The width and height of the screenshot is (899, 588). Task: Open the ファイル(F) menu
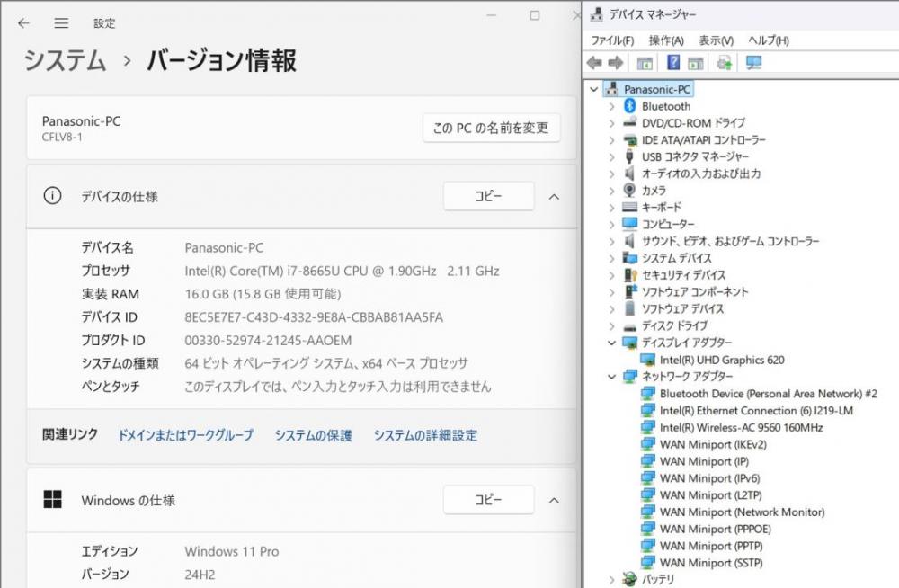click(x=612, y=40)
